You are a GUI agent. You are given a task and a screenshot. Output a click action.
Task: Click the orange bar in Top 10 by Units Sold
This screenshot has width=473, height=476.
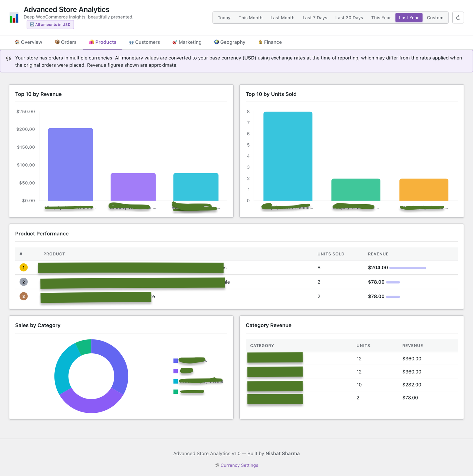[x=424, y=190]
